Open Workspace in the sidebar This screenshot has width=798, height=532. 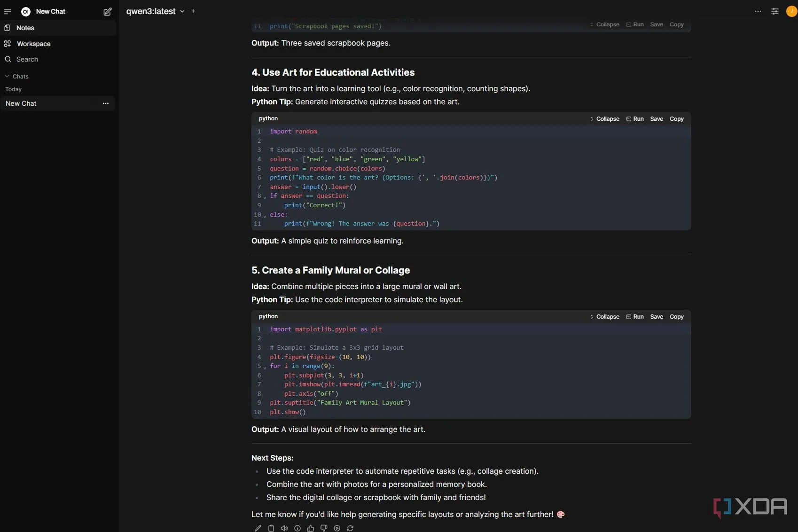point(58,44)
